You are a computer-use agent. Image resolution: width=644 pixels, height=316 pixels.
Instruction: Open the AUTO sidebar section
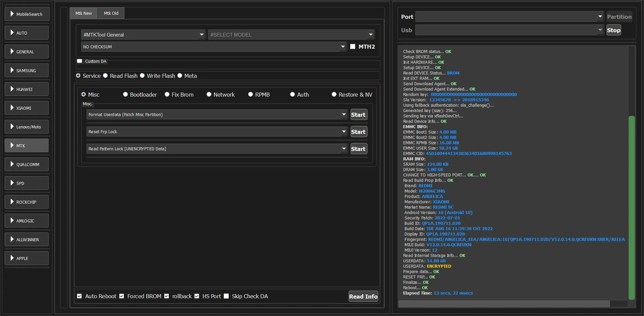coord(27,33)
